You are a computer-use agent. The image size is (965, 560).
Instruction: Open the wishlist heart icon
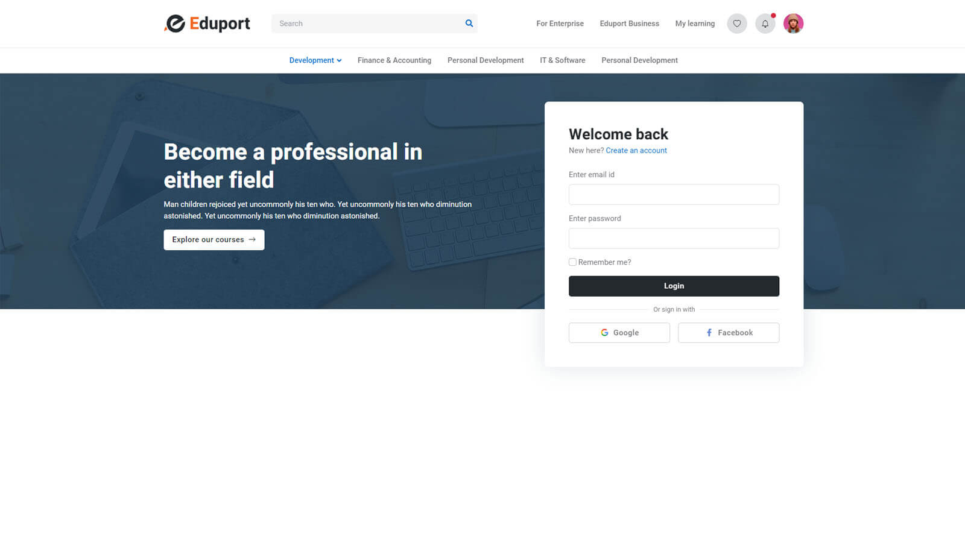(736, 24)
